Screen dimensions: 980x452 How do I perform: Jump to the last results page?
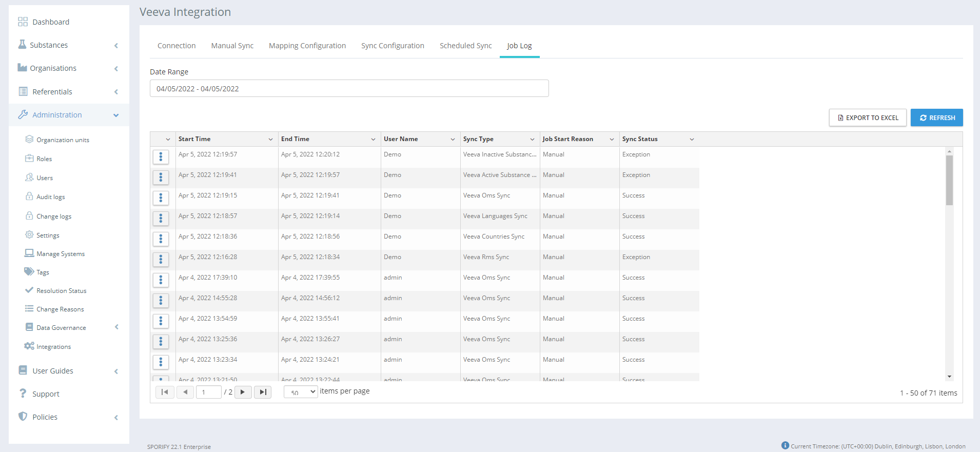[263, 392]
